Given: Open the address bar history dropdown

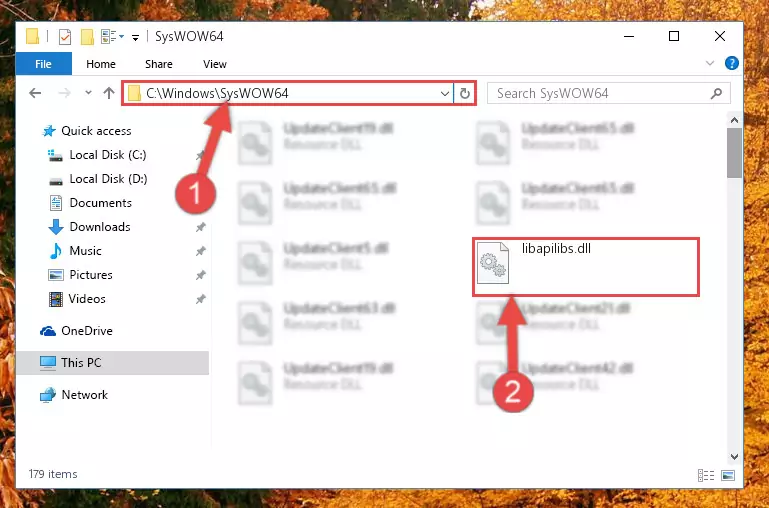Looking at the screenshot, I should 445,93.
